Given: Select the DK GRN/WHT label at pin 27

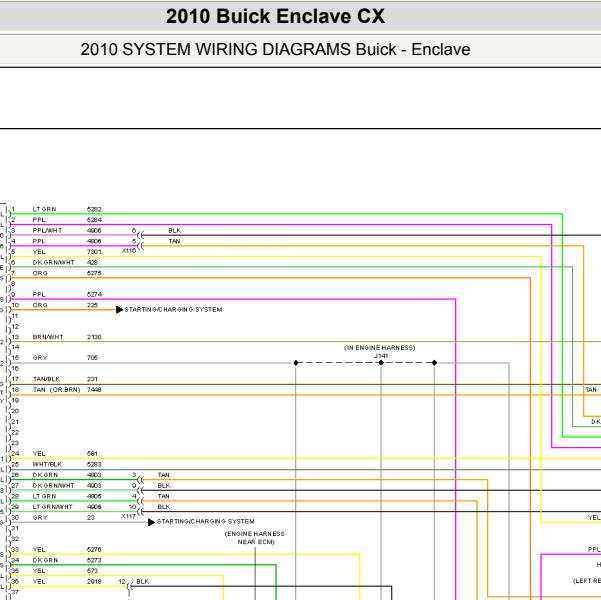Looking at the screenshot, I should coord(53,486).
